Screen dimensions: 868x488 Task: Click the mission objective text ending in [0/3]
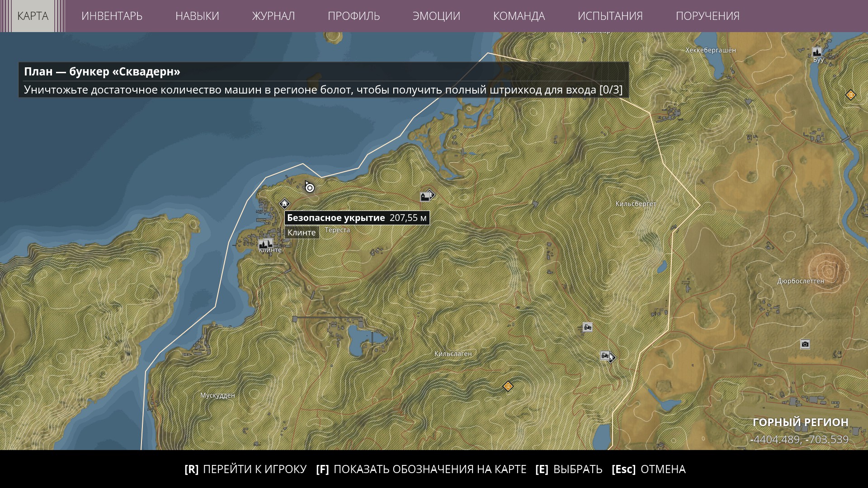coord(323,89)
